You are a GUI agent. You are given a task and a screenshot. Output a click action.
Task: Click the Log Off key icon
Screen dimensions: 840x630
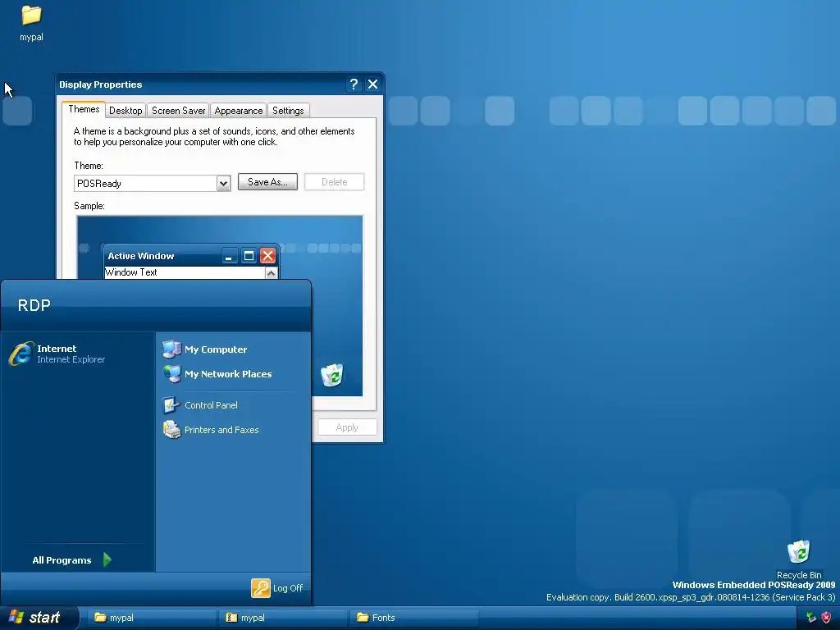click(261, 587)
